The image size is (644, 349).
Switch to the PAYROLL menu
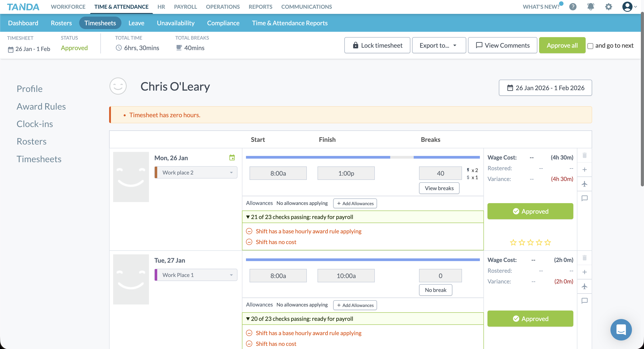[x=185, y=7]
